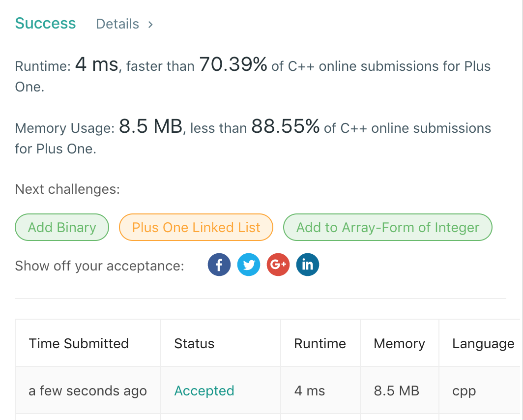Share acceptance on LinkedIn
The width and height of the screenshot is (523, 420).
point(308,265)
